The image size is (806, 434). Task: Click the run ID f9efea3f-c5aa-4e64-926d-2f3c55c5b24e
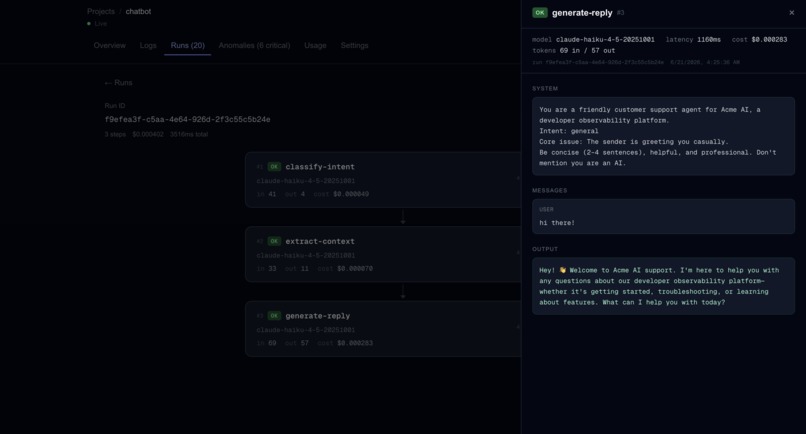tap(188, 119)
